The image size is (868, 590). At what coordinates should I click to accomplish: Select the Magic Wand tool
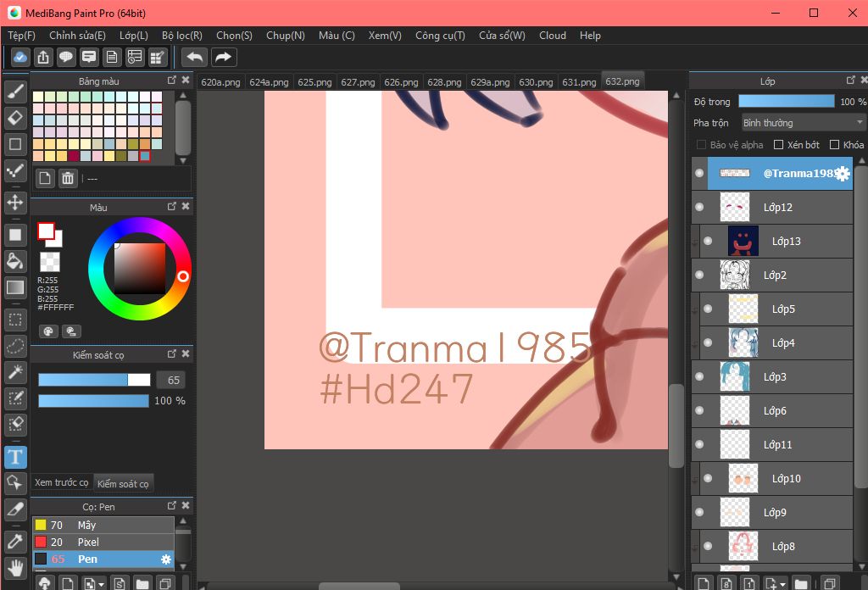15,372
